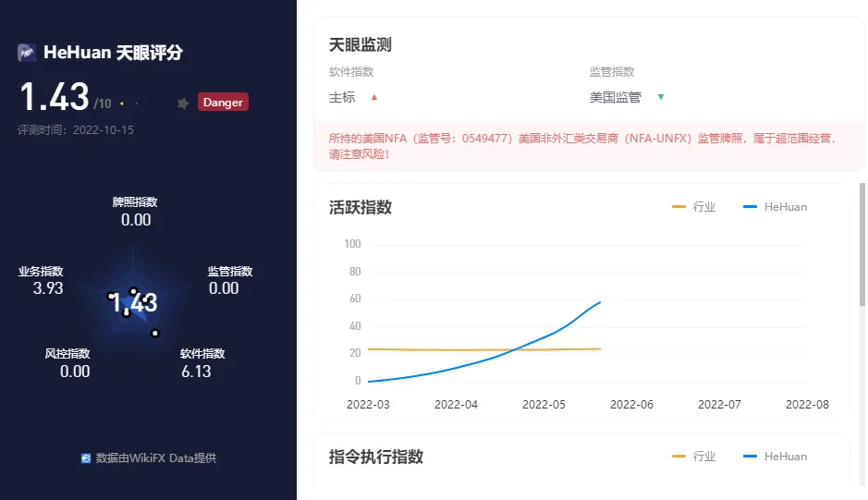The height and width of the screenshot is (500, 868).
Task: Click the 2022-05 axis label
Action: [x=544, y=404]
